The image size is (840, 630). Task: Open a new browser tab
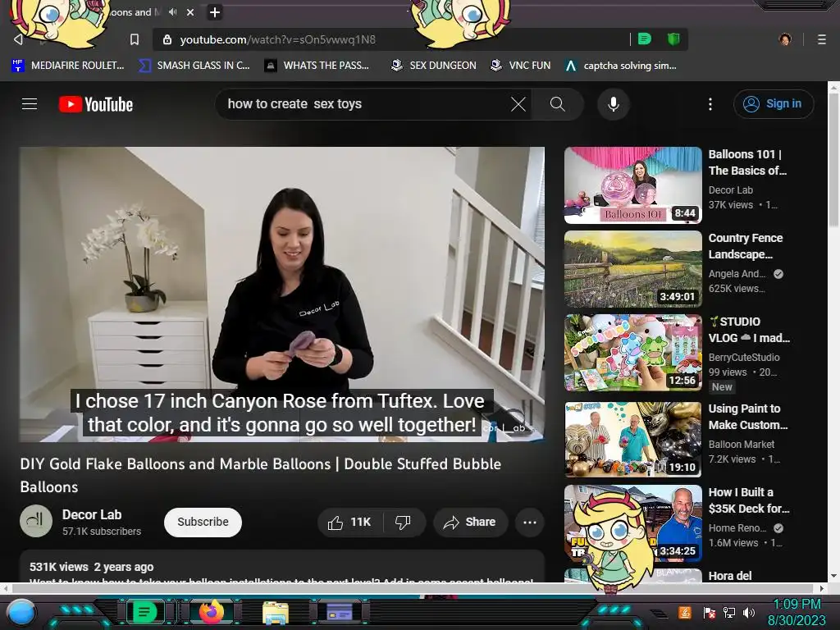214,11
